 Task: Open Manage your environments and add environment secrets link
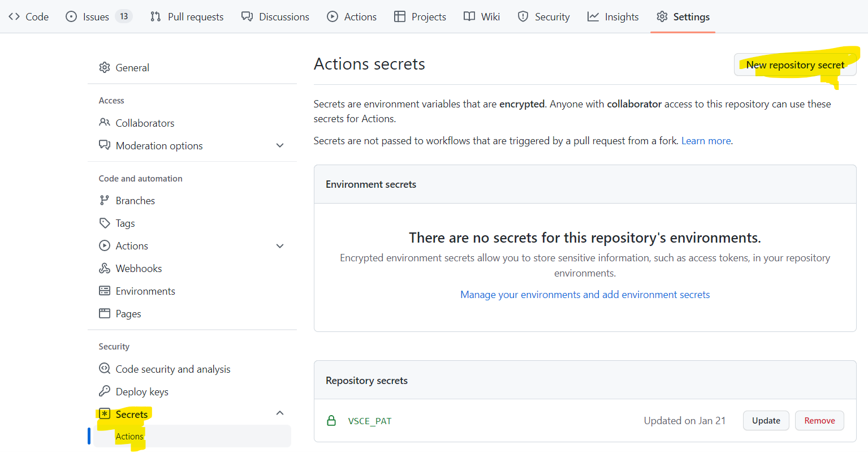(x=585, y=295)
